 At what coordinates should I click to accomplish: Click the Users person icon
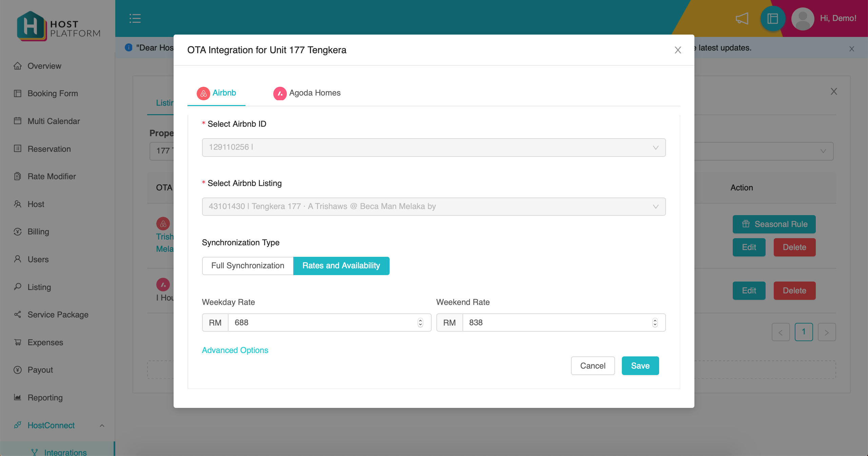click(x=18, y=259)
